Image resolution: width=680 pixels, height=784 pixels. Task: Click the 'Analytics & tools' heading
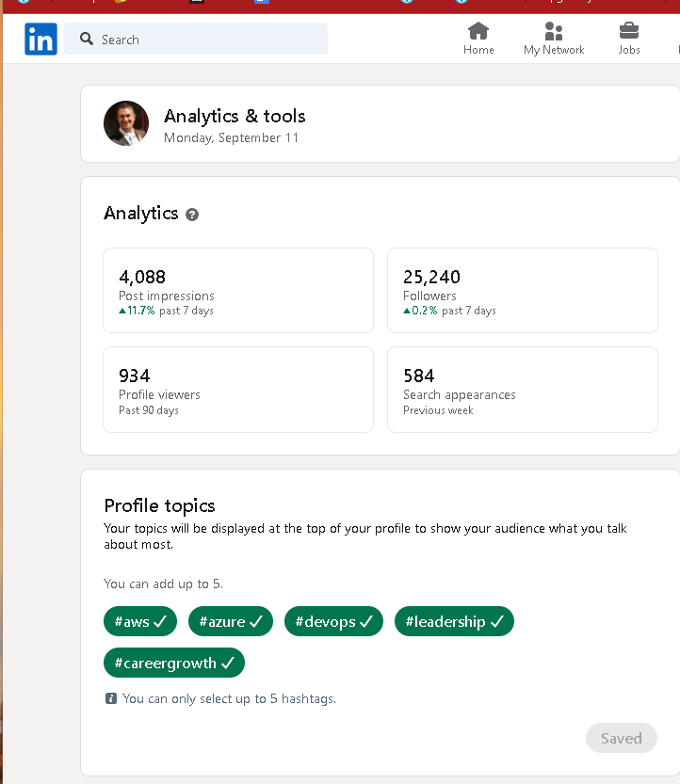click(235, 116)
